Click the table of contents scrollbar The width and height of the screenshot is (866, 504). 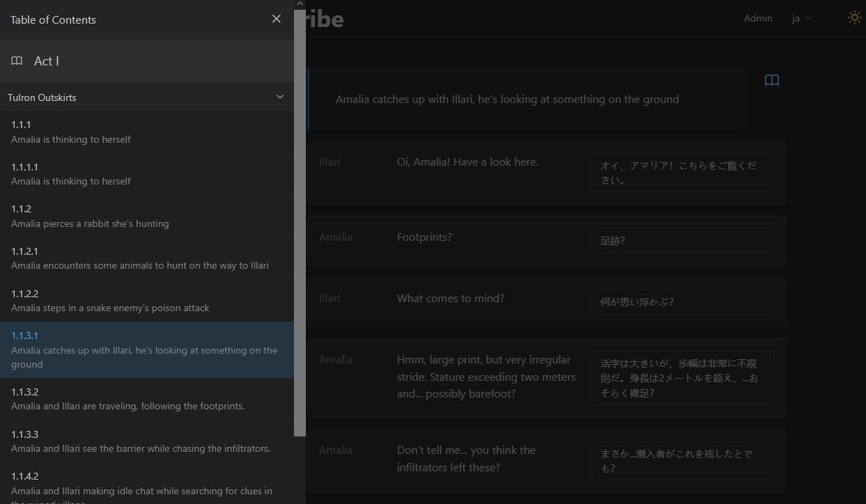click(x=300, y=223)
